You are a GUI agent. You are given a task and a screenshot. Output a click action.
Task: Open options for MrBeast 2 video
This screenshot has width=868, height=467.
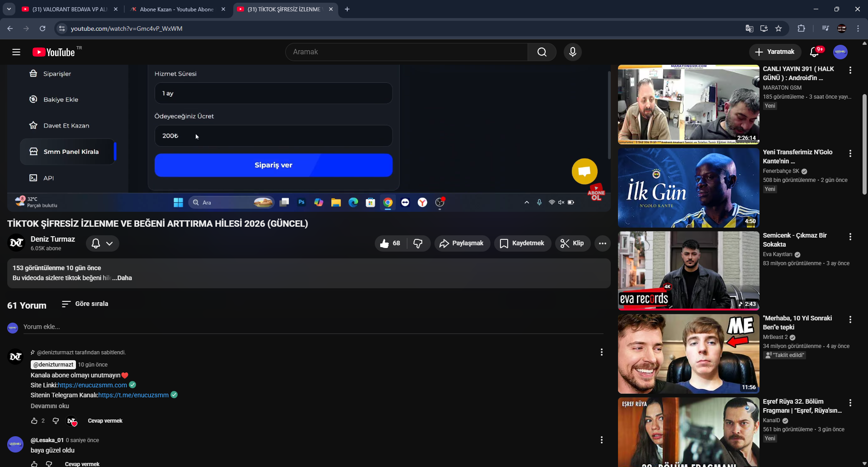click(850, 319)
